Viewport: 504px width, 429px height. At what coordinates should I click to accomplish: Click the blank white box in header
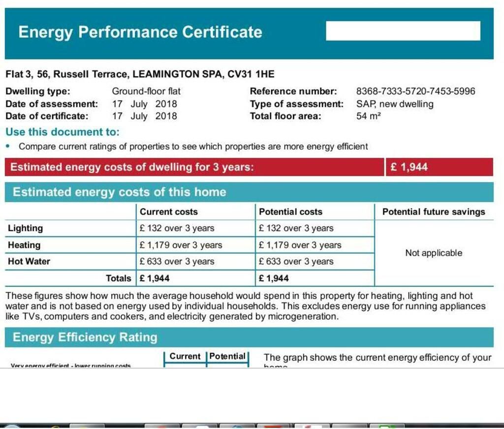pyautogui.click(x=403, y=31)
